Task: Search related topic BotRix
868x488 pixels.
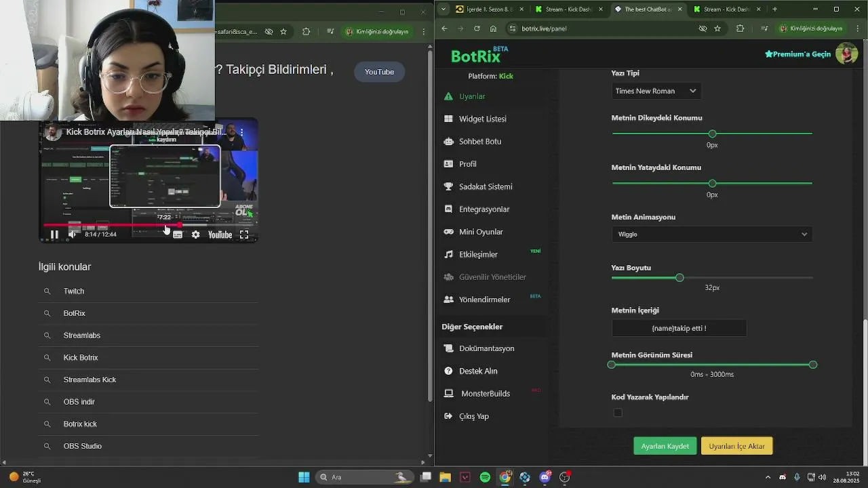Action: click(x=149, y=313)
